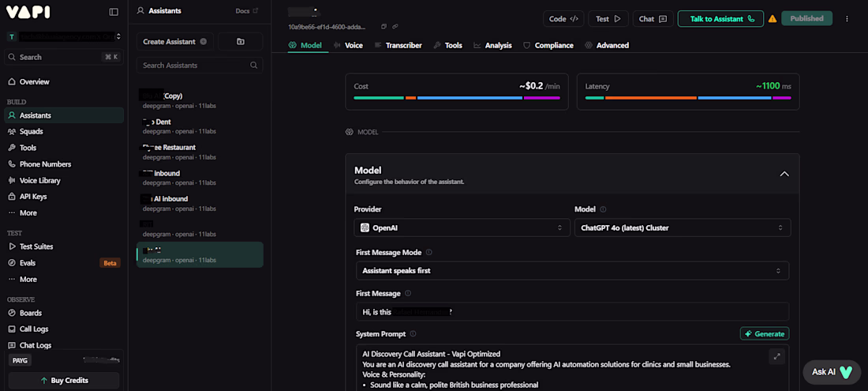The width and height of the screenshot is (868, 391).
Task: Open the sidebar Search box
Action: (64, 57)
